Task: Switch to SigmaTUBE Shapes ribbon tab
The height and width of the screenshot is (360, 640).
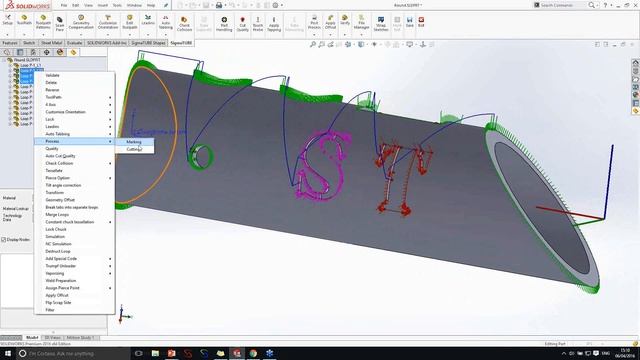Action: point(148,43)
